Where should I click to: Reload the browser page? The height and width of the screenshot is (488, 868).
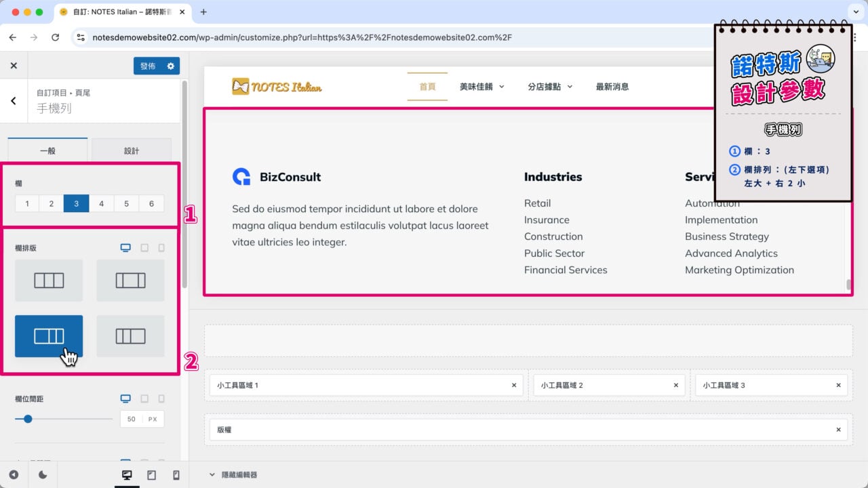pos(56,37)
